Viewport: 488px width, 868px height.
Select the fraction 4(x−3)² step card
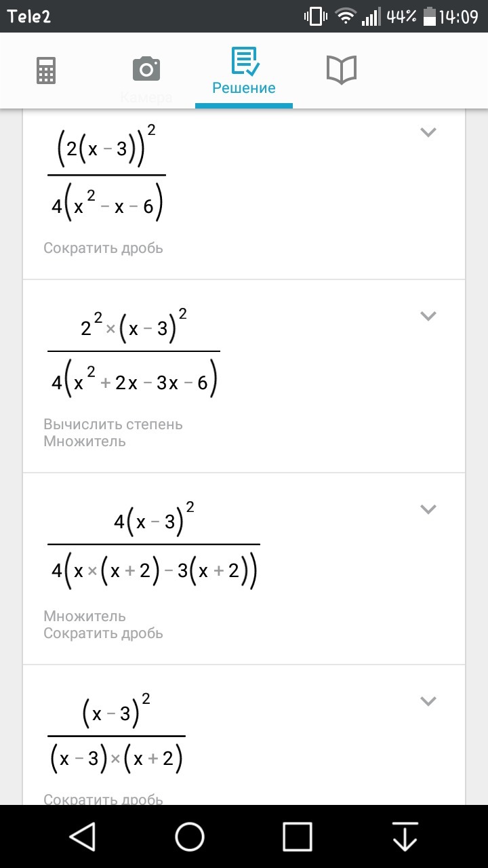(244, 569)
